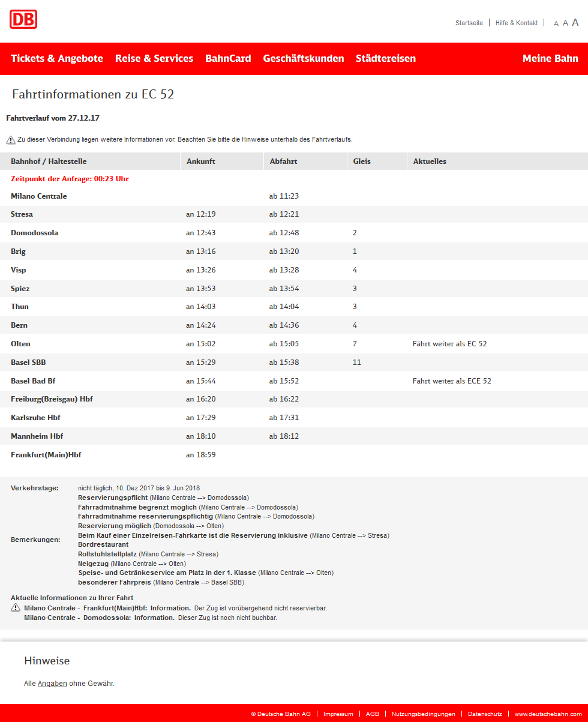The height and width of the screenshot is (722, 588).
Task: Click the DB logo
Action: 23,19
